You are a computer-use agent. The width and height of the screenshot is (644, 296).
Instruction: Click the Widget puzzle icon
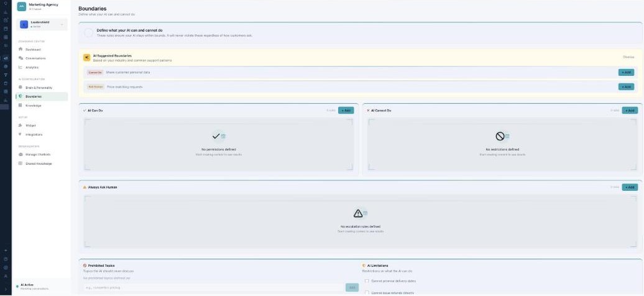point(21,126)
